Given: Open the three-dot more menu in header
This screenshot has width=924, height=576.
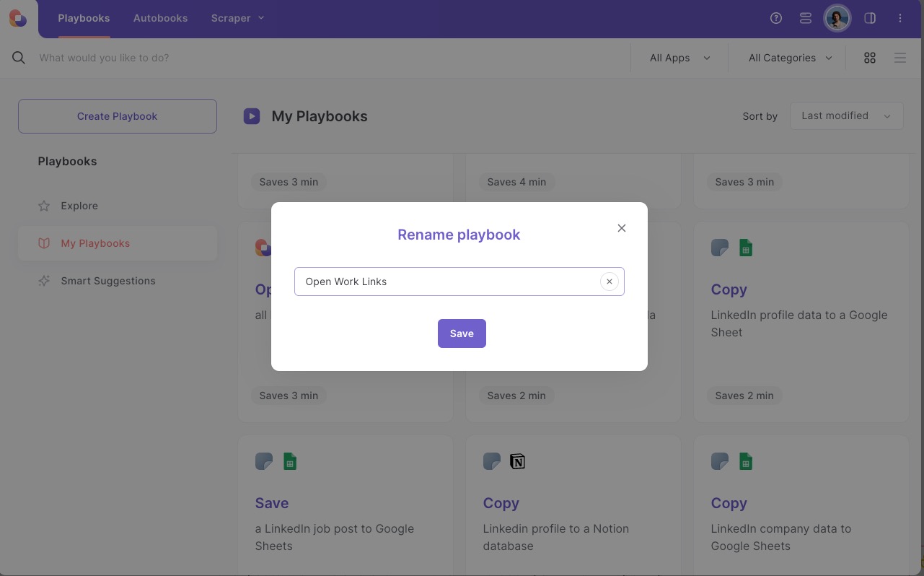Looking at the screenshot, I should click(900, 18).
